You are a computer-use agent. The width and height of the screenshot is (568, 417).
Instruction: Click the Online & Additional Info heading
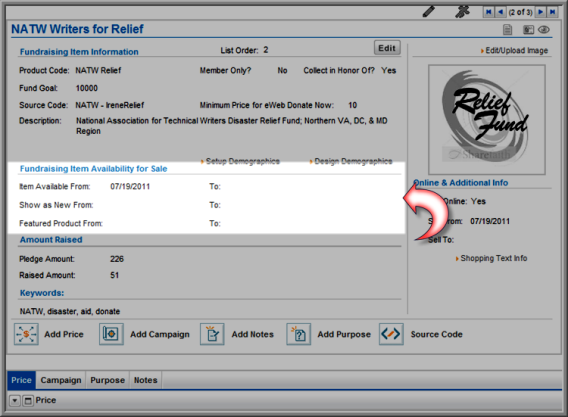pos(460,183)
